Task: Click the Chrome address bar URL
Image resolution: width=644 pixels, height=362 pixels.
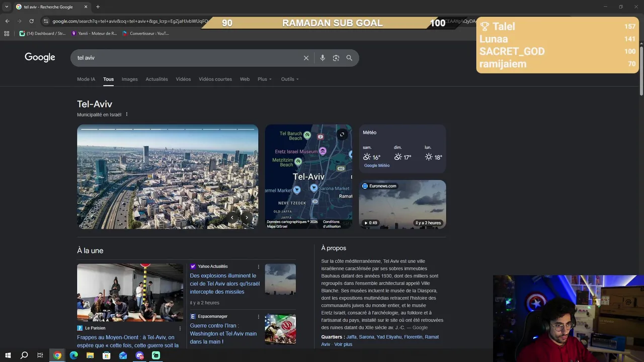Action: tap(130, 21)
